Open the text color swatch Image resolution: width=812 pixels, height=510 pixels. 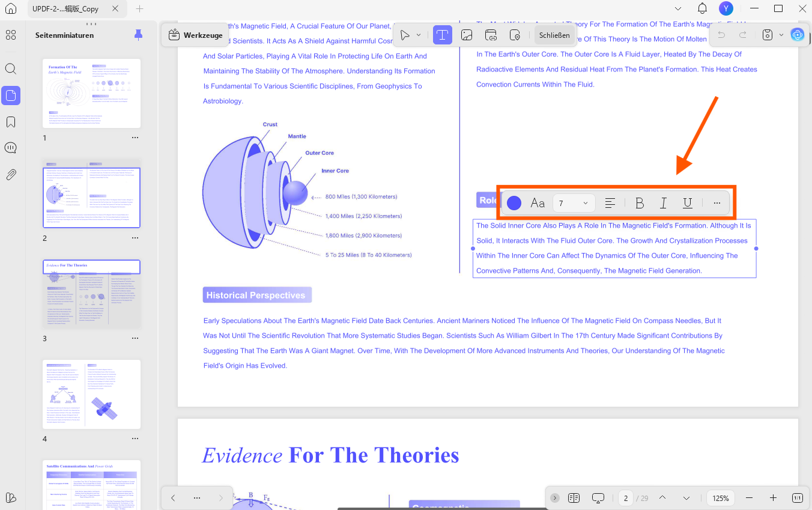pos(514,203)
